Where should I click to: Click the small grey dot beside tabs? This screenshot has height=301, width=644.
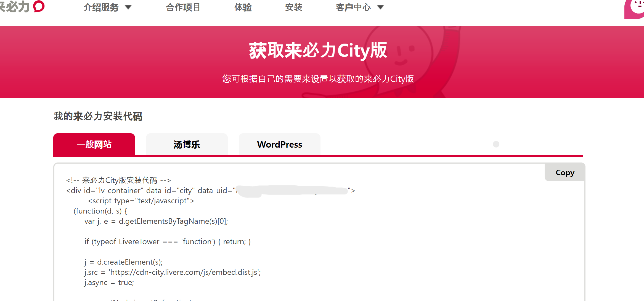click(x=496, y=144)
